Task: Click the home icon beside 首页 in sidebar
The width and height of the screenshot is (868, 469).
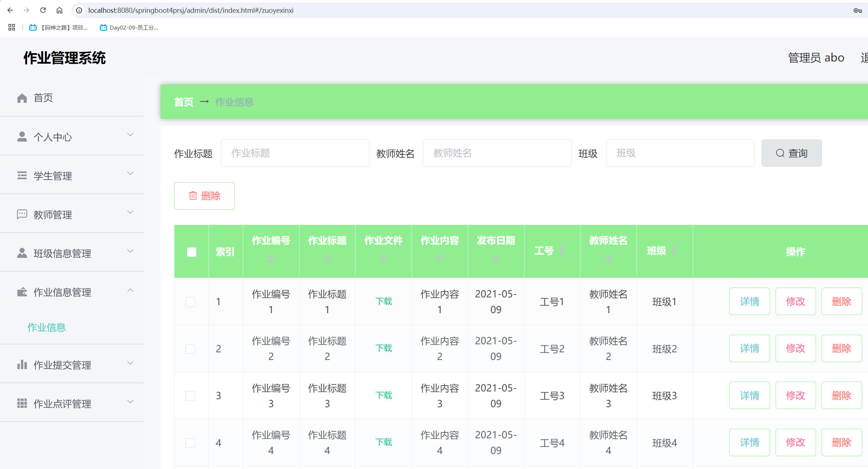Action: (x=22, y=98)
